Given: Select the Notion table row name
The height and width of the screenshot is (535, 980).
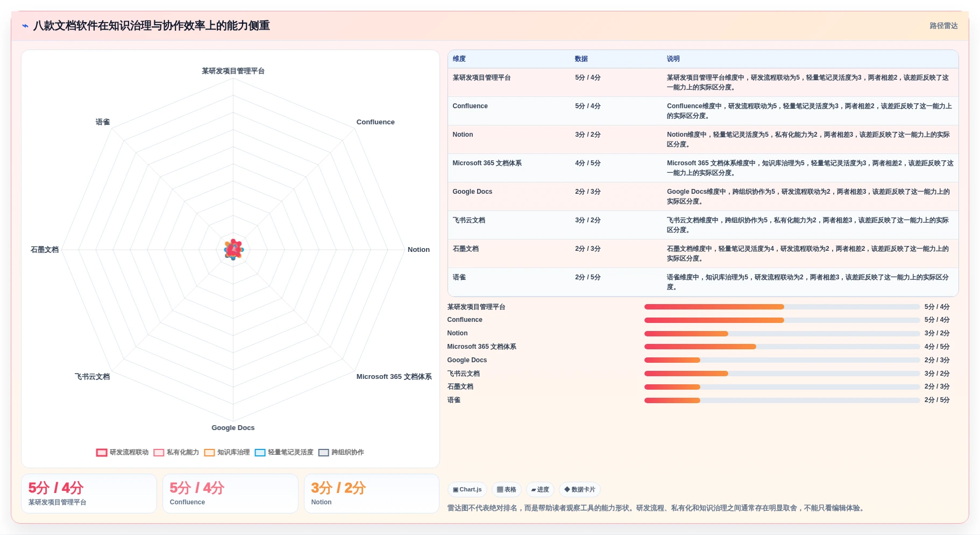Looking at the screenshot, I should tap(463, 135).
